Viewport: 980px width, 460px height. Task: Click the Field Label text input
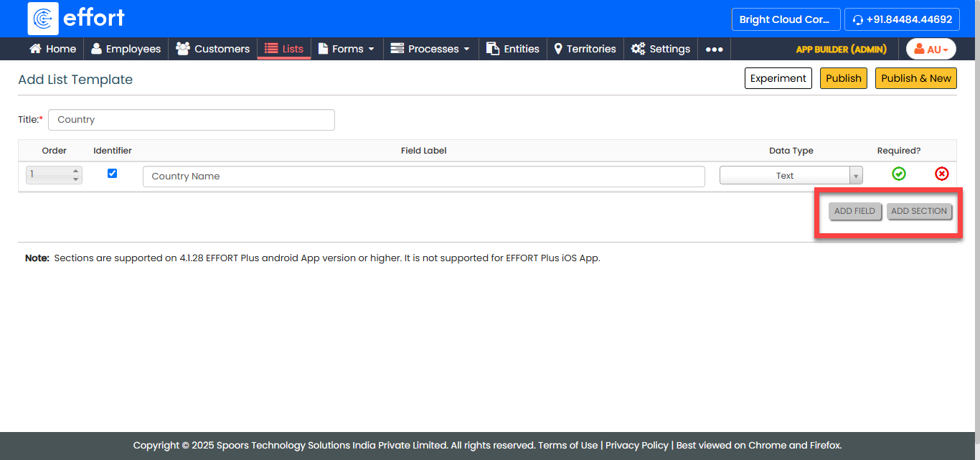pos(423,177)
